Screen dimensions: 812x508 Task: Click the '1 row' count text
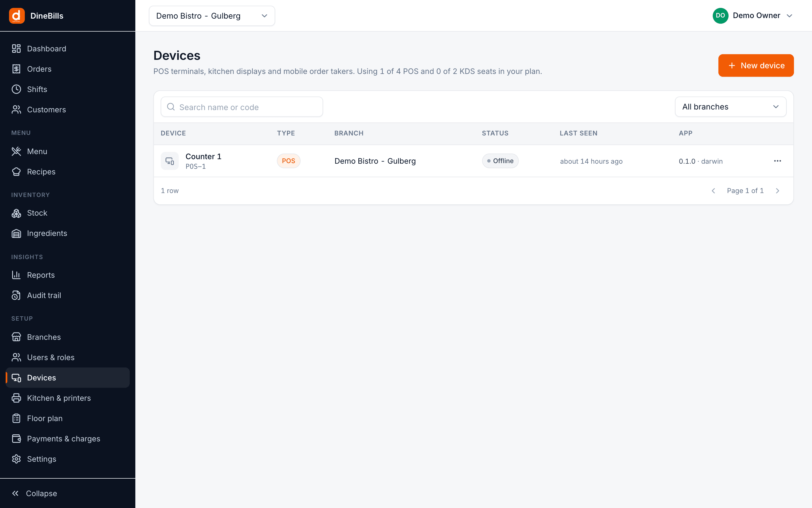tap(170, 191)
